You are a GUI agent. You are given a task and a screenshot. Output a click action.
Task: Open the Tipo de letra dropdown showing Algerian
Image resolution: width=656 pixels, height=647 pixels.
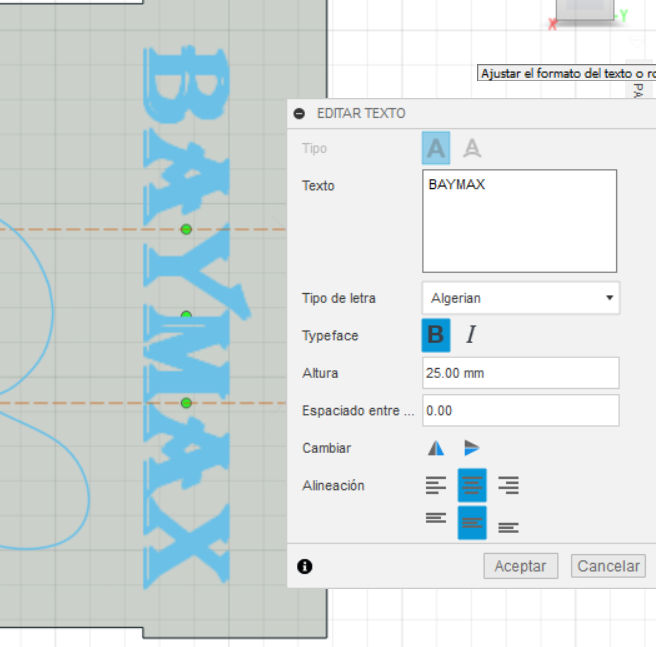point(521,298)
